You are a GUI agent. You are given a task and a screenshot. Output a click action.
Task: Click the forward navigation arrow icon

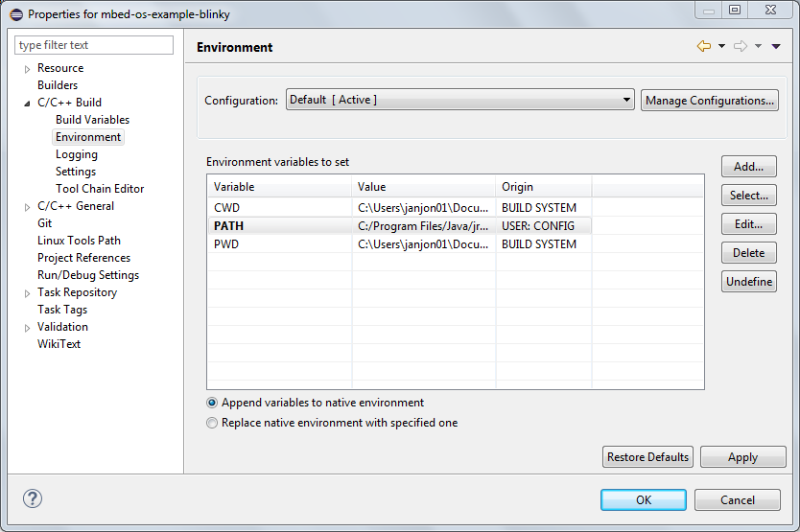pos(740,47)
